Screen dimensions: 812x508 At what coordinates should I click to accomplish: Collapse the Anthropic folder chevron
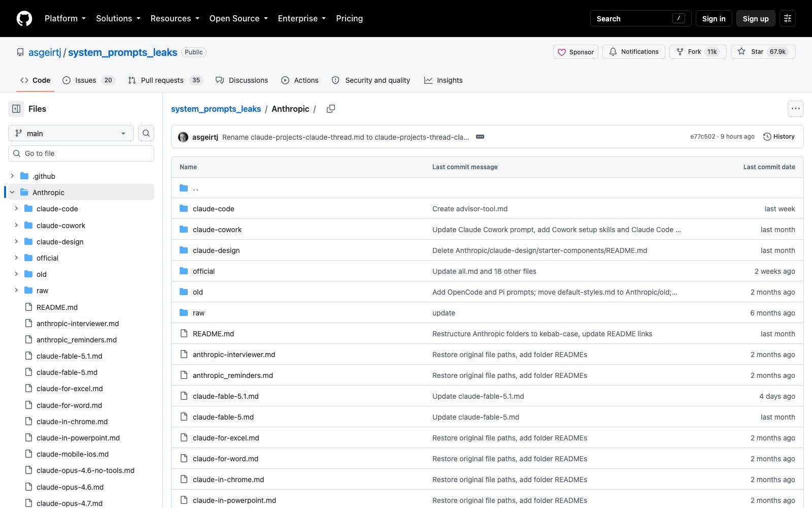pos(12,193)
